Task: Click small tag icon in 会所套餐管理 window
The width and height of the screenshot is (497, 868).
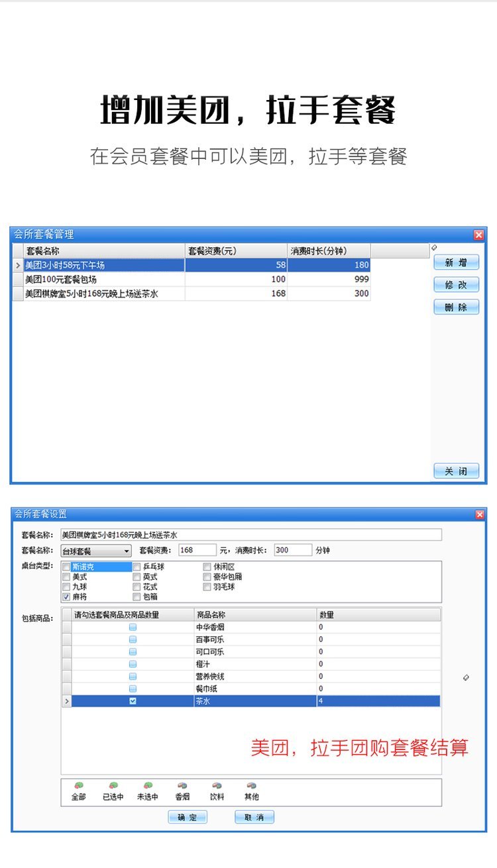Action: [x=435, y=248]
